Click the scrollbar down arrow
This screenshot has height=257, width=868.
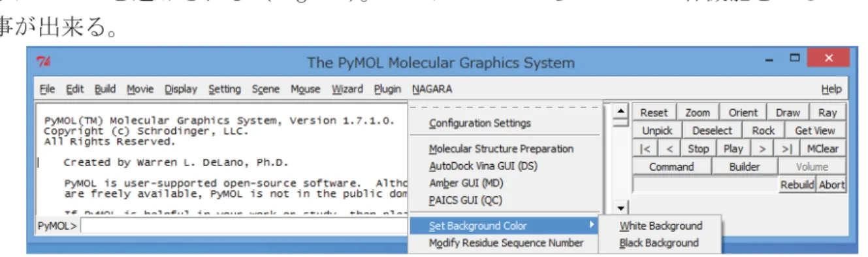tap(621, 208)
